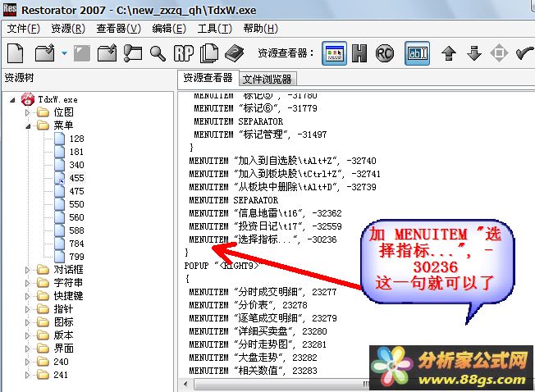Open the 帮助(H) menu
Screen dimensions: 535x392
click(x=260, y=28)
